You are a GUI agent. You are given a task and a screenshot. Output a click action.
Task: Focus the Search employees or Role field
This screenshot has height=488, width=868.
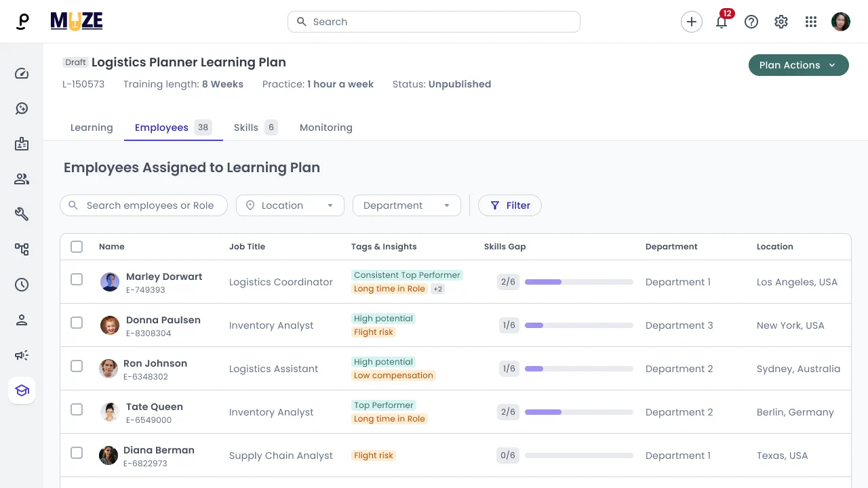[x=144, y=205]
